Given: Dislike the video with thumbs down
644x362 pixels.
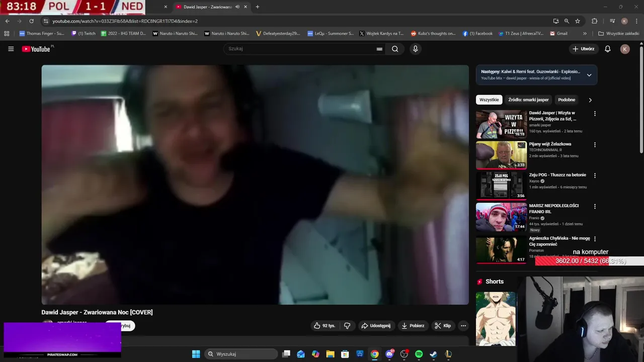Looking at the screenshot, I should (347, 326).
